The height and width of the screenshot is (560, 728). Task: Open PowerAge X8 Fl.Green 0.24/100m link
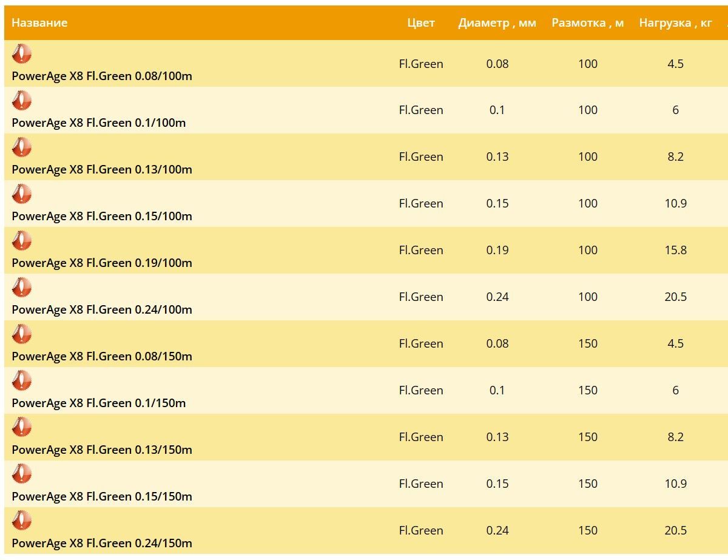(x=102, y=310)
